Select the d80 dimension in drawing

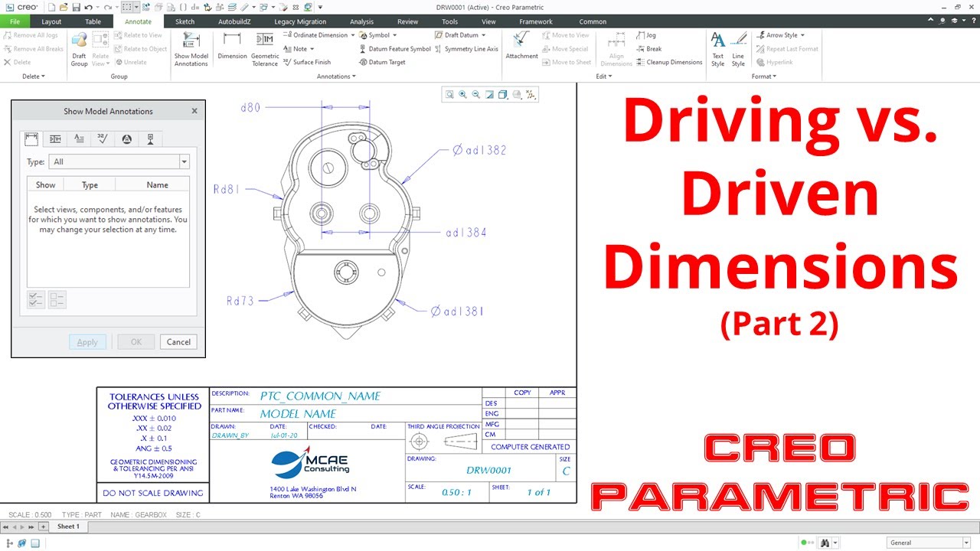pos(250,108)
